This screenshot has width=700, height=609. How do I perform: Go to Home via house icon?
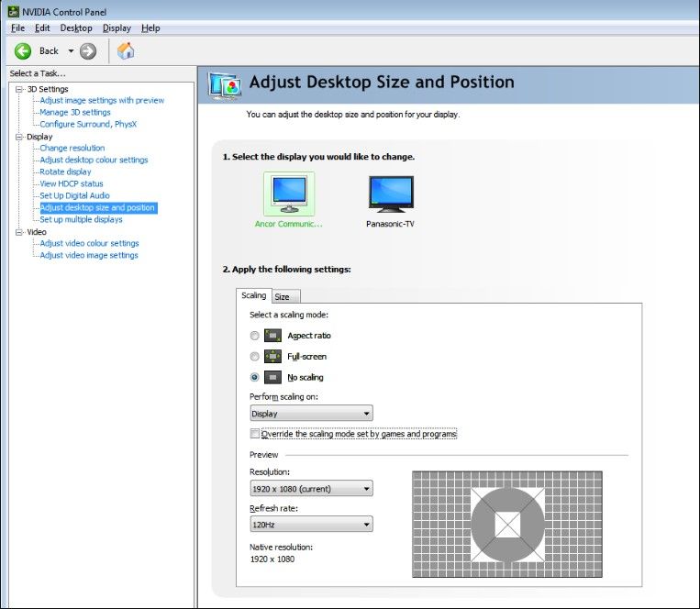tap(126, 50)
